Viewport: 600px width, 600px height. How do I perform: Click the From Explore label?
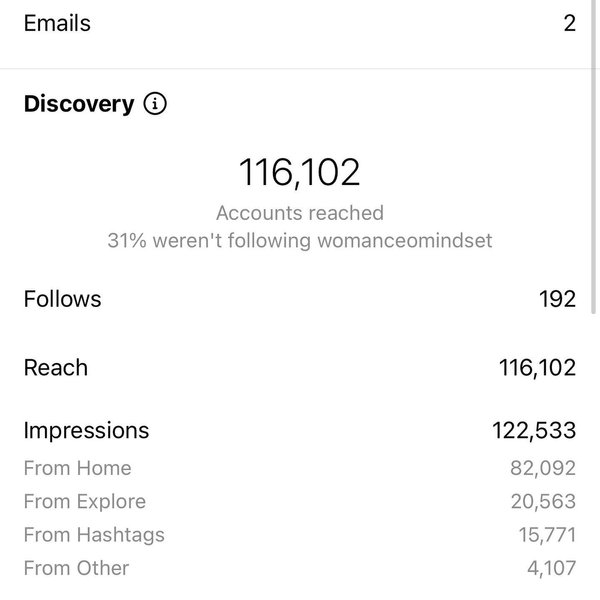tap(84, 502)
